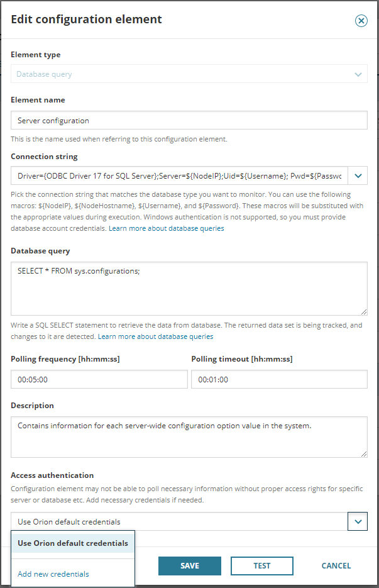
Task: Click into the Database query text area
Action: [189, 287]
